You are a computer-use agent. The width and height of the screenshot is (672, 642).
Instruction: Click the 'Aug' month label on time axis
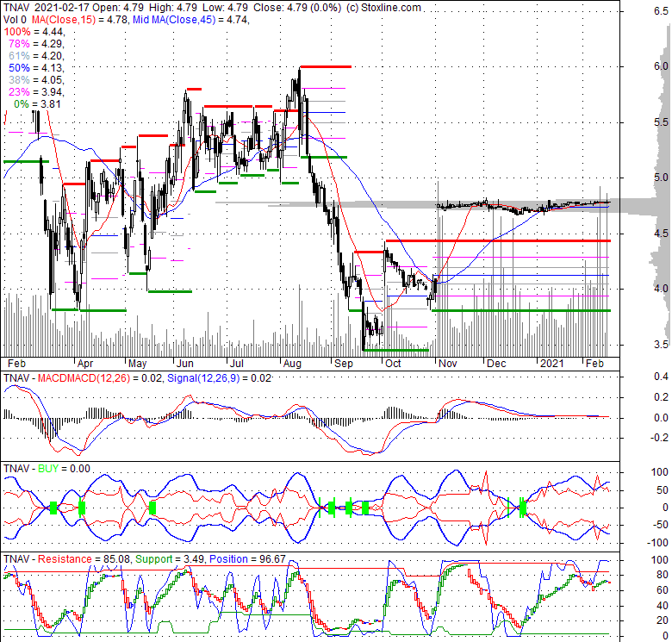(x=292, y=364)
